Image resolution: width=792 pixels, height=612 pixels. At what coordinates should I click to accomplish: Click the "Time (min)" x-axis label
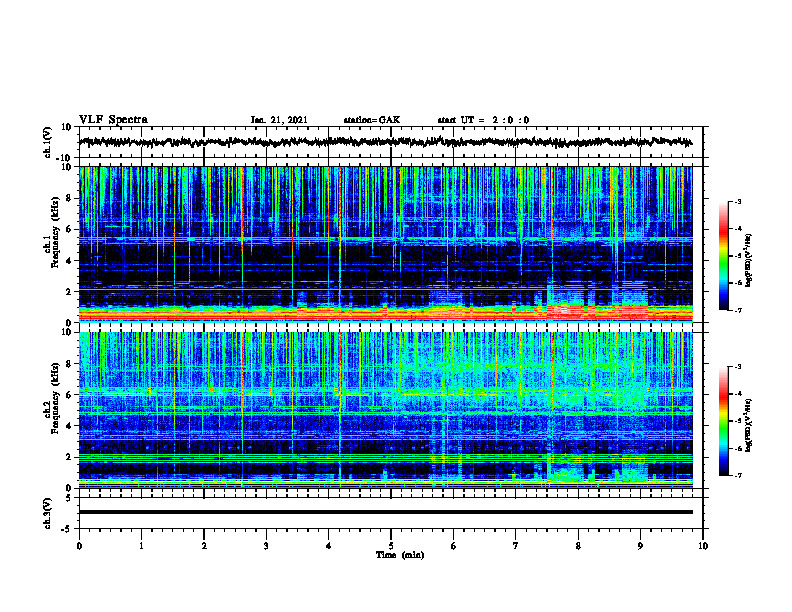tap(400, 555)
